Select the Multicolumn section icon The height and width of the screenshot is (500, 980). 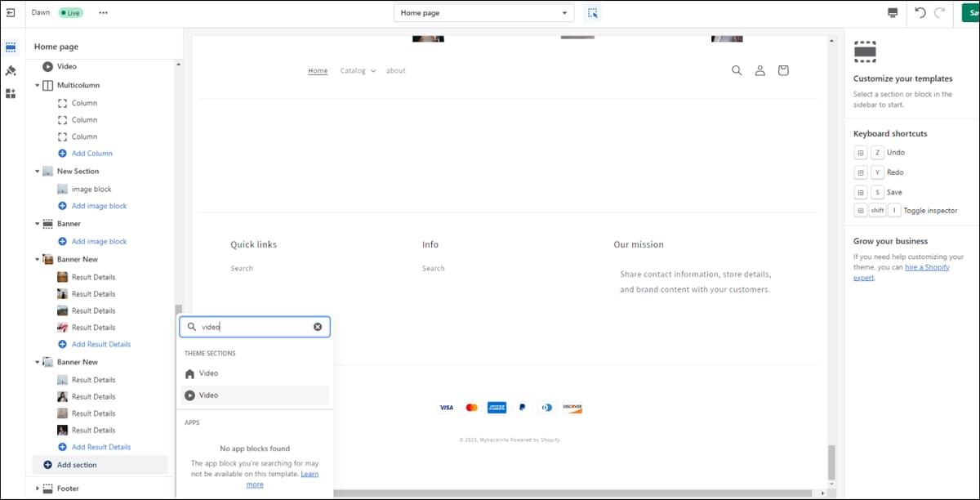point(48,85)
